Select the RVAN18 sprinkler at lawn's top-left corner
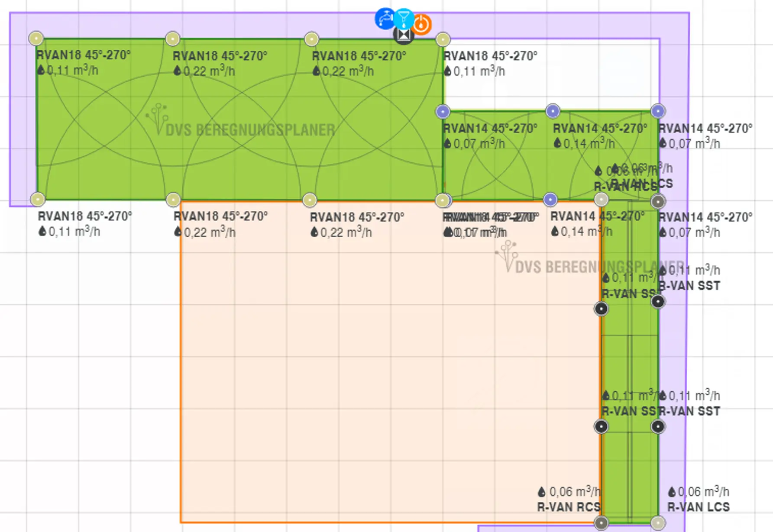Screen dimensions: 773x532 coord(36,39)
